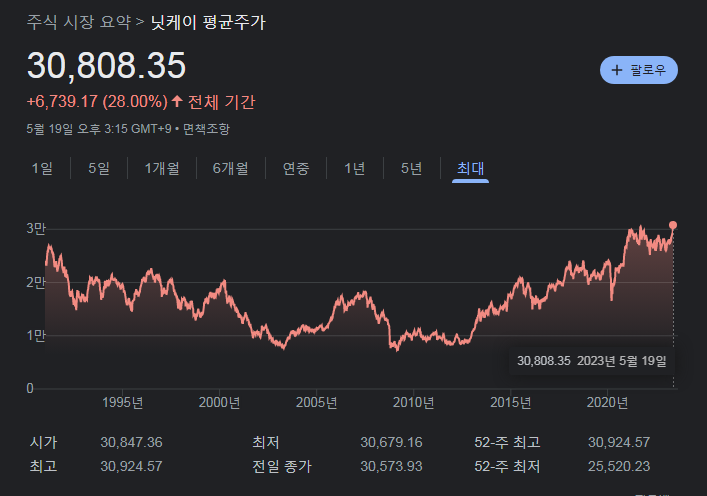Viewport: 707px width, 496px height.
Task: Click the 1만 y-axis label
Action: [36, 335]
